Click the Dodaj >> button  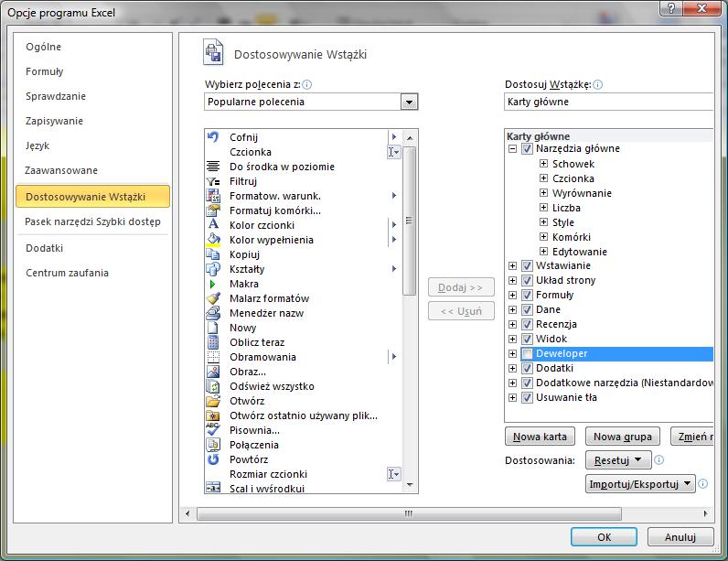pyautogui.click(x=461, y=287)
